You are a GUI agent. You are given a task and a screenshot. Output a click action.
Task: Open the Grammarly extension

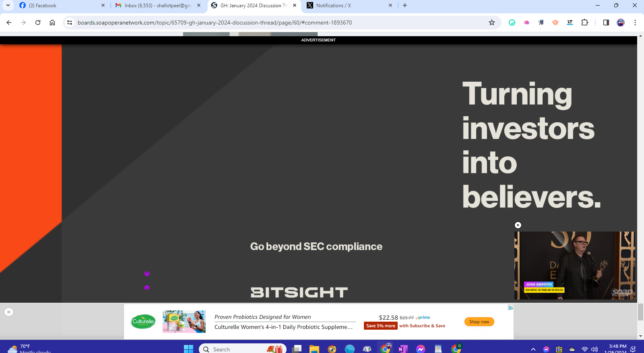[x=512, y=23]
